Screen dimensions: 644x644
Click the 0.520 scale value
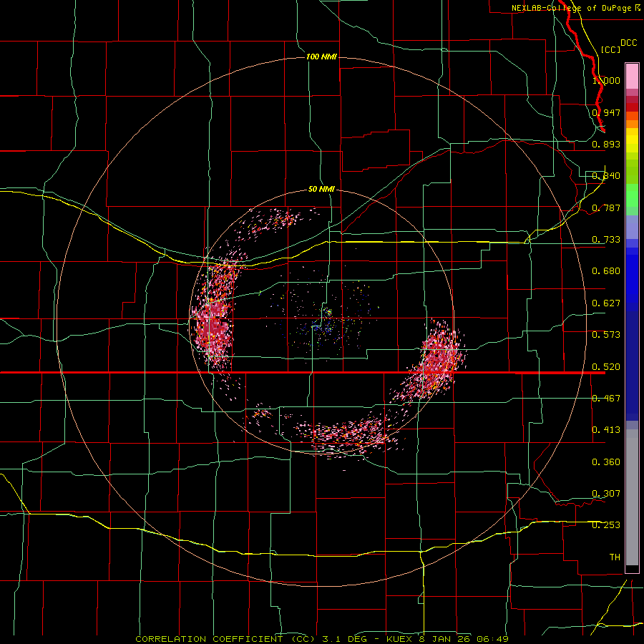606,367
